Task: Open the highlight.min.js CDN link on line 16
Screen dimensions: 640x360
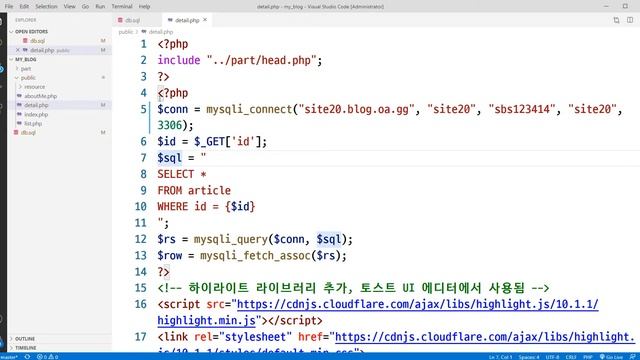Action: tap(417, 304)
